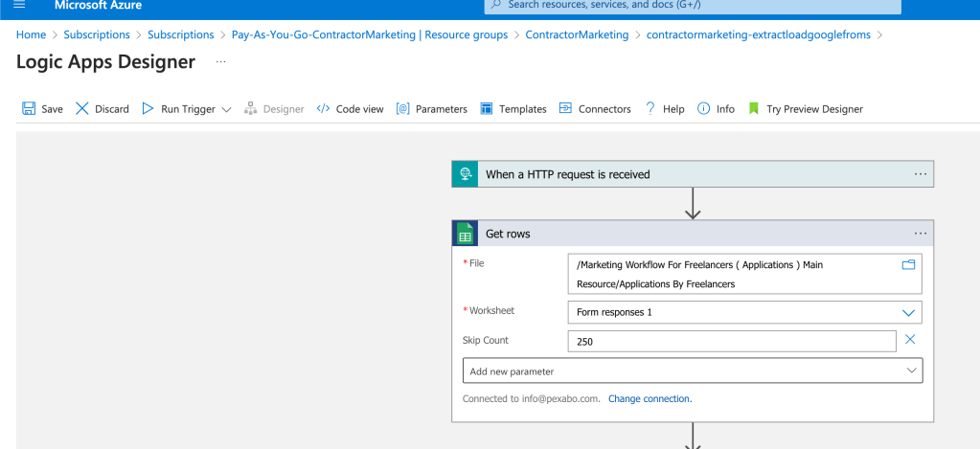This screenshot has height=449, width=980.
Task: Open the file picker folder icon
Action: [908, 265]
